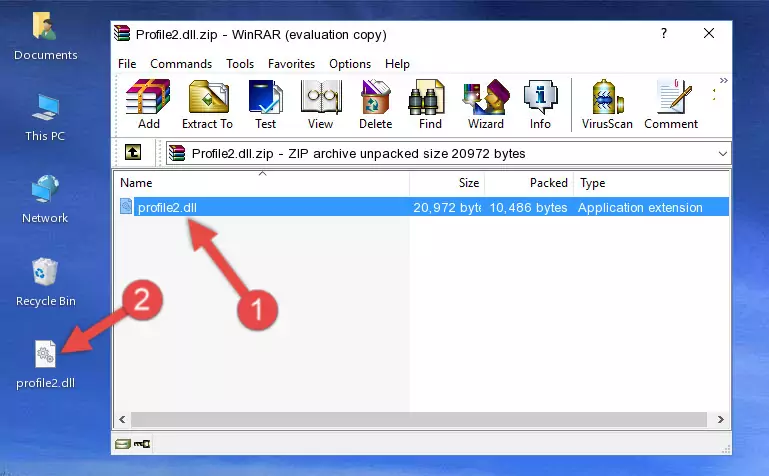This screenshot has height=476, width=769.
Task: Add archive Comment
Action: click(671, 104)
